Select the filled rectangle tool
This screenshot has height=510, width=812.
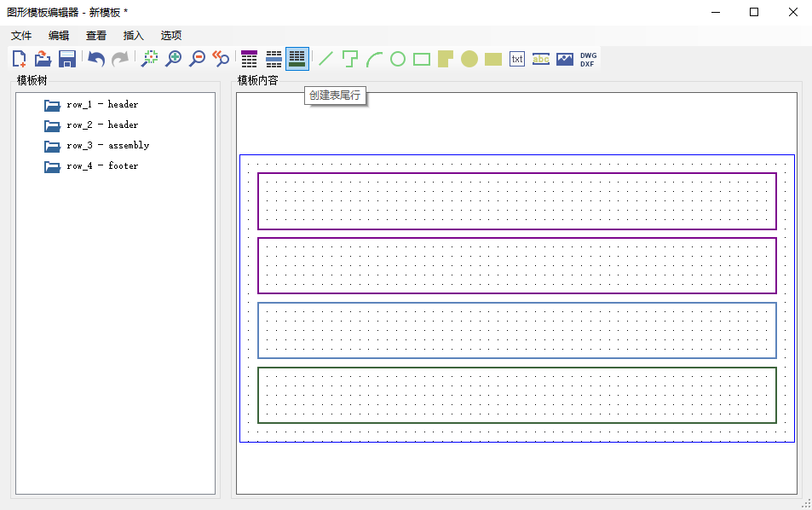click(x=493, y=59)
